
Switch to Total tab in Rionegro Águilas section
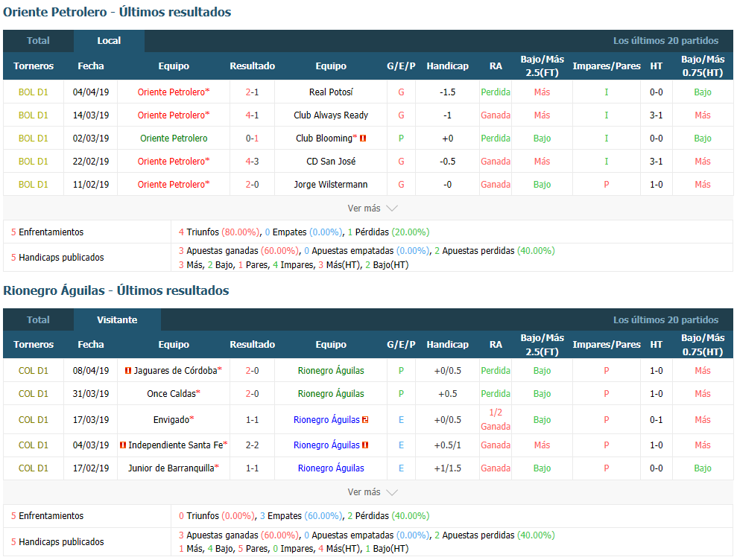tap(38, 320)
